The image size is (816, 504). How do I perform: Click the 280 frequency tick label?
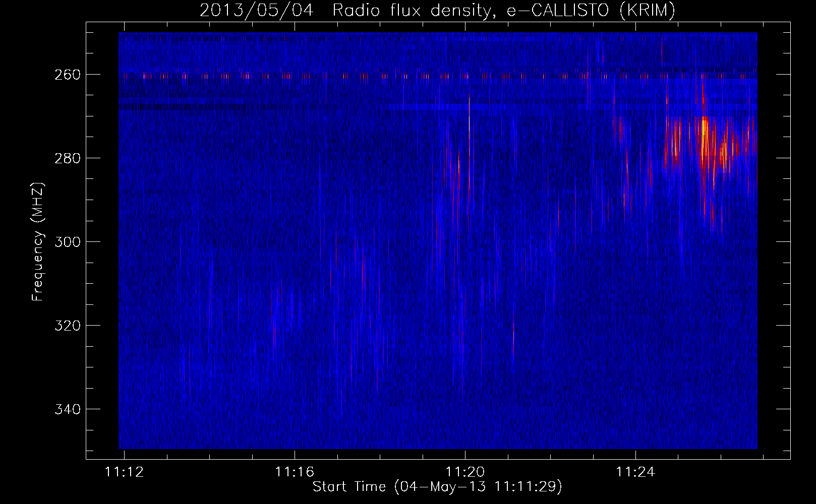67,158
